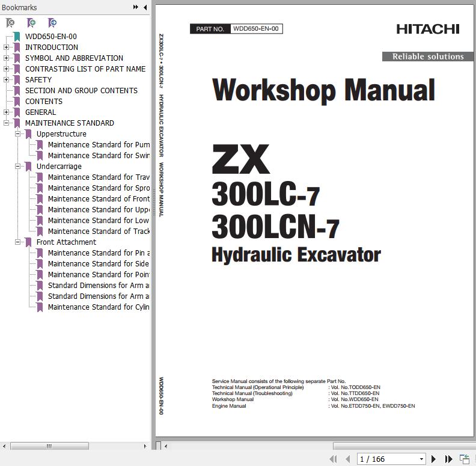Open Maintenance Standard of Front bookmark
Viewport: 476px width, 466px height.
pos(99,198)
